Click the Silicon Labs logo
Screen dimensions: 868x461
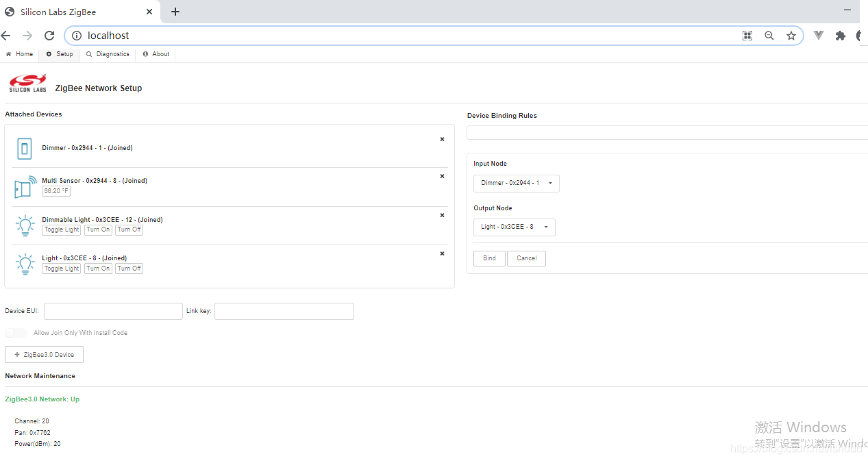(x=28, y=84)
